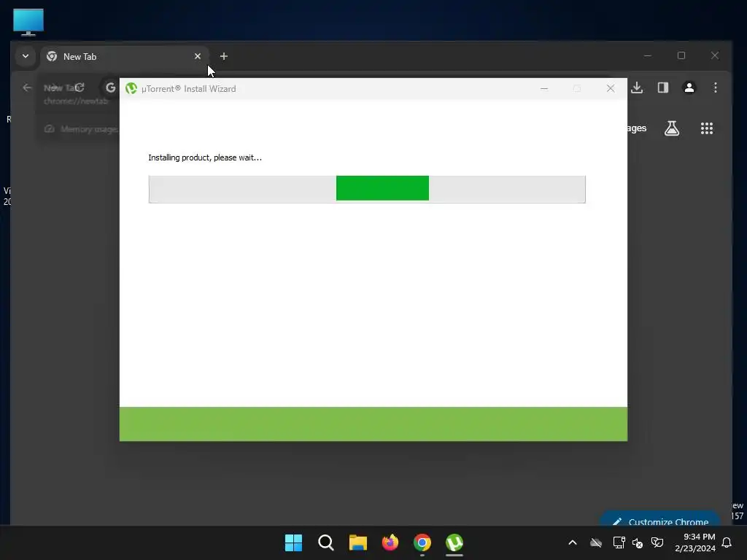This screenshot has width=747, height=560.
Task: Minimize the µTorrent Install Wizard window
Action: pyautogui.click(x=544, y=88)
